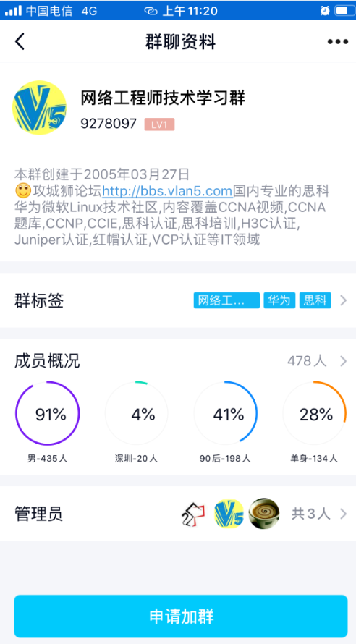Tap the LV1 level badge
The image size is (356, 644).
(159, 124)
